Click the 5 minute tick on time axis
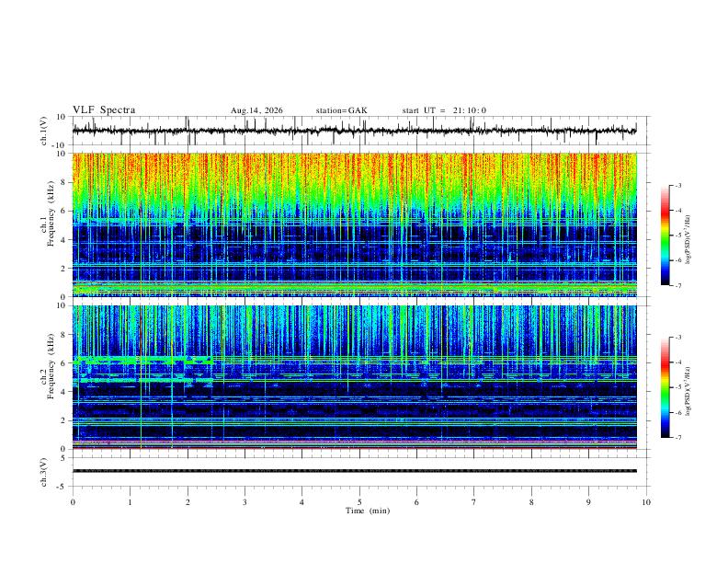Screen dimensions: 728x563 tap(359, 502)
